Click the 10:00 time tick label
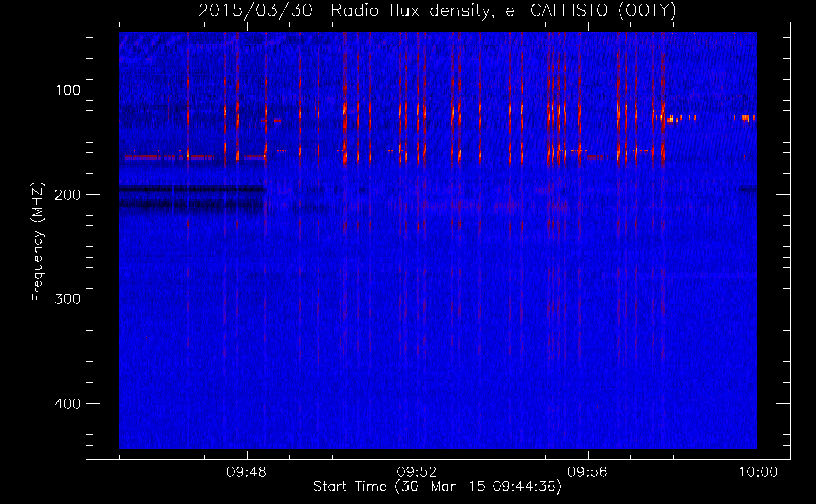816x504 pixels. [x=759, y=472]
